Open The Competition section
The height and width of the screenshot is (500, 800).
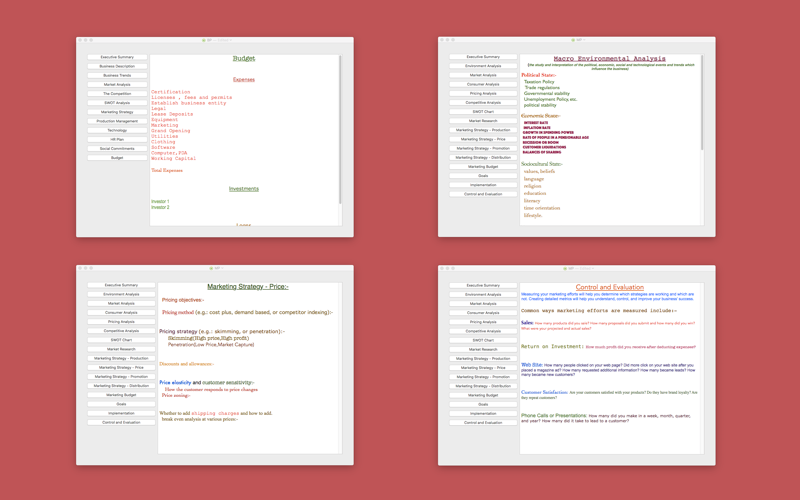click(x=117, y=94)
